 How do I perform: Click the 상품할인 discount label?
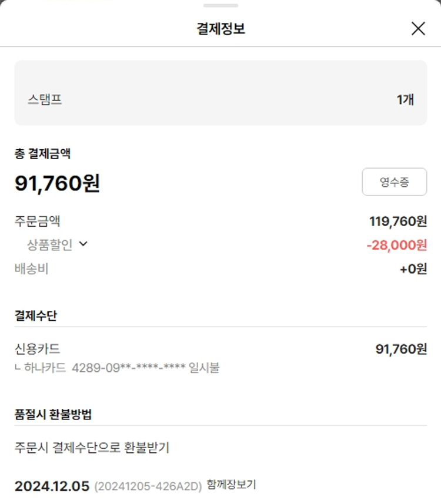[x=50, y=245]
